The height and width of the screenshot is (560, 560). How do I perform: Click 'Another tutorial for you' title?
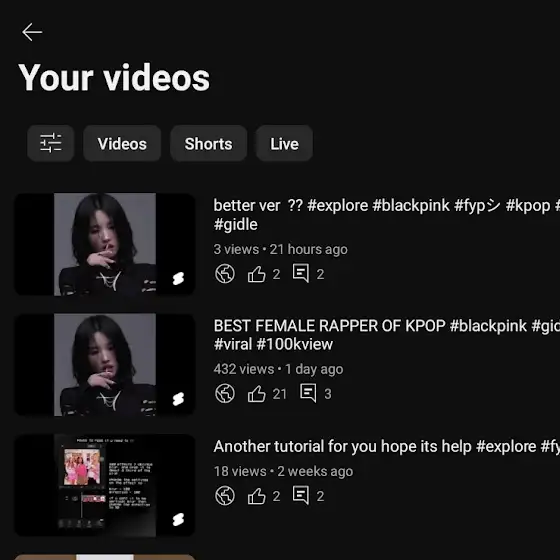tap(387, 446)
